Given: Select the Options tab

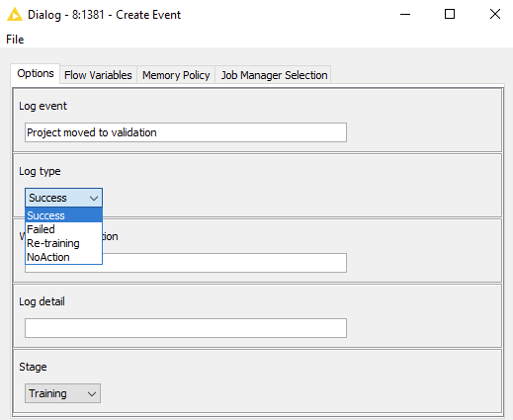Looking at the screenshot, I should coord(36,73).
